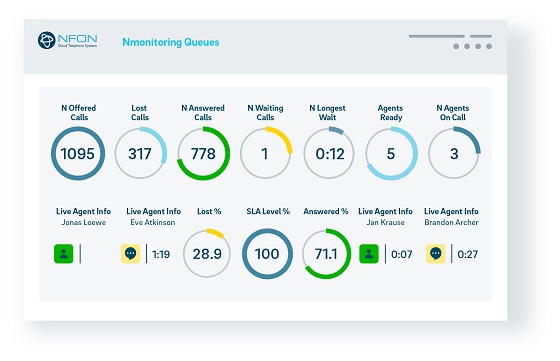This screenshot has width=560, height=361.
Task: Select the SLA Level % gauge showing 100
Action: coord(267,254)
